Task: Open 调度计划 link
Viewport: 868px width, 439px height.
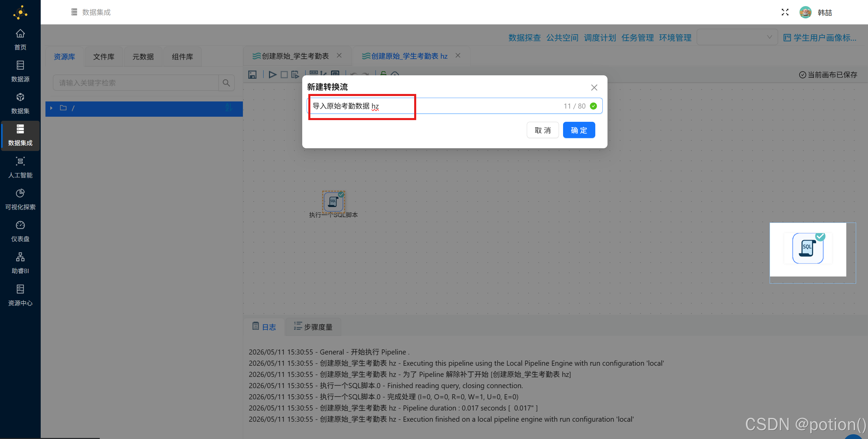Action: click(600, 37)
